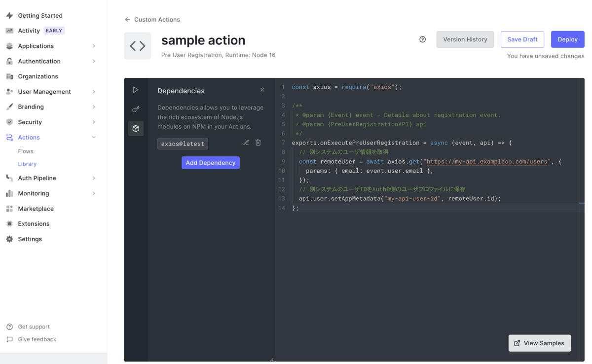Deploy the sample action
Image resolution: width=592 pixels, height=364 pixels.
(x=567, y=39)
